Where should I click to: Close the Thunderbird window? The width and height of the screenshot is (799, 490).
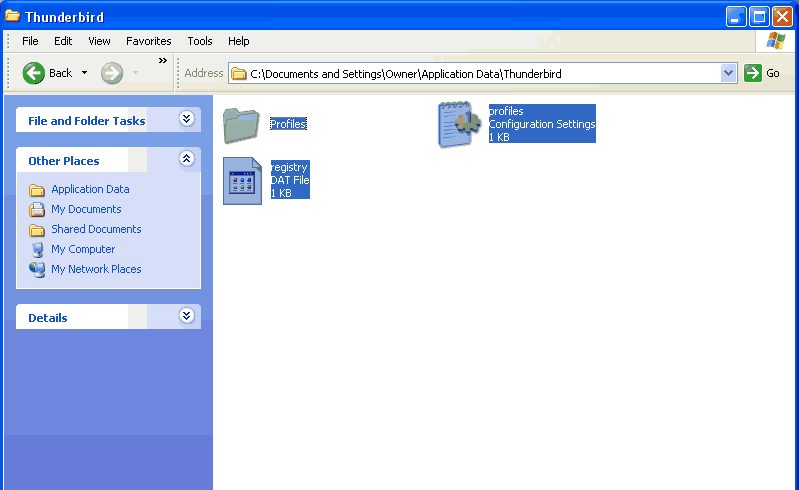(x=782, y=17)
